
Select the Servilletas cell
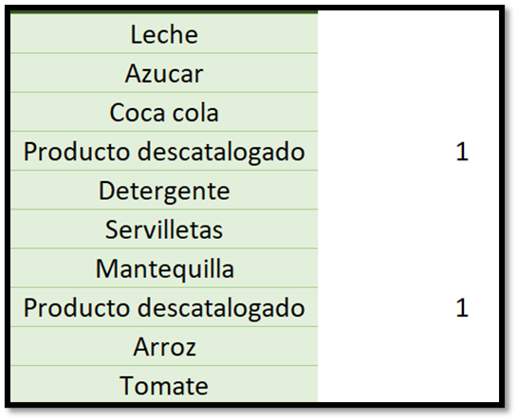tap(164, 228)
